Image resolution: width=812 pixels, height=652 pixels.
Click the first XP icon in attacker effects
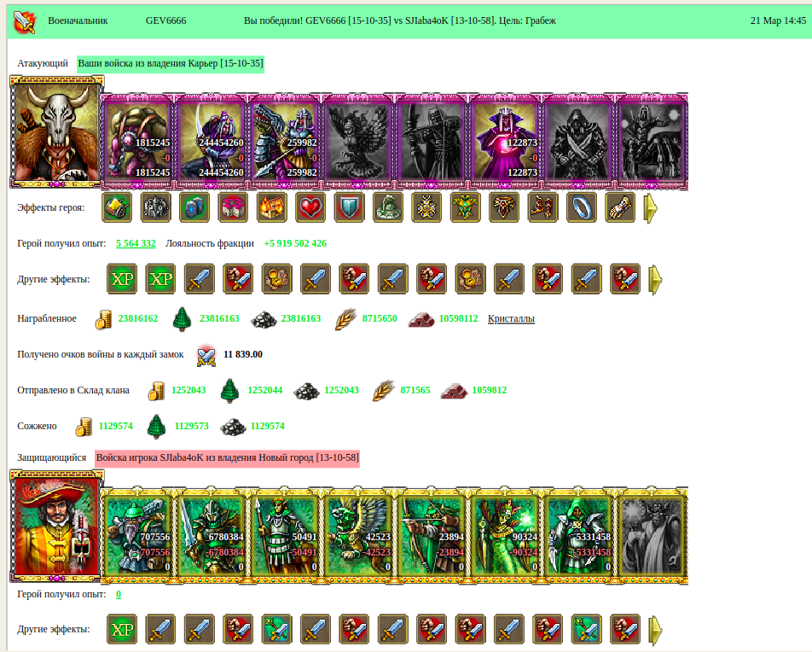point(122,279)
